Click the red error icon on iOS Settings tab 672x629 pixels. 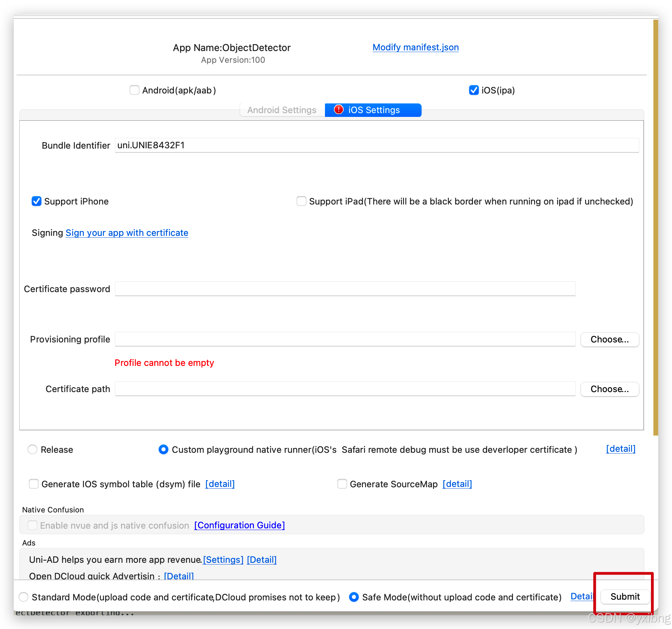tap(339, 110)
